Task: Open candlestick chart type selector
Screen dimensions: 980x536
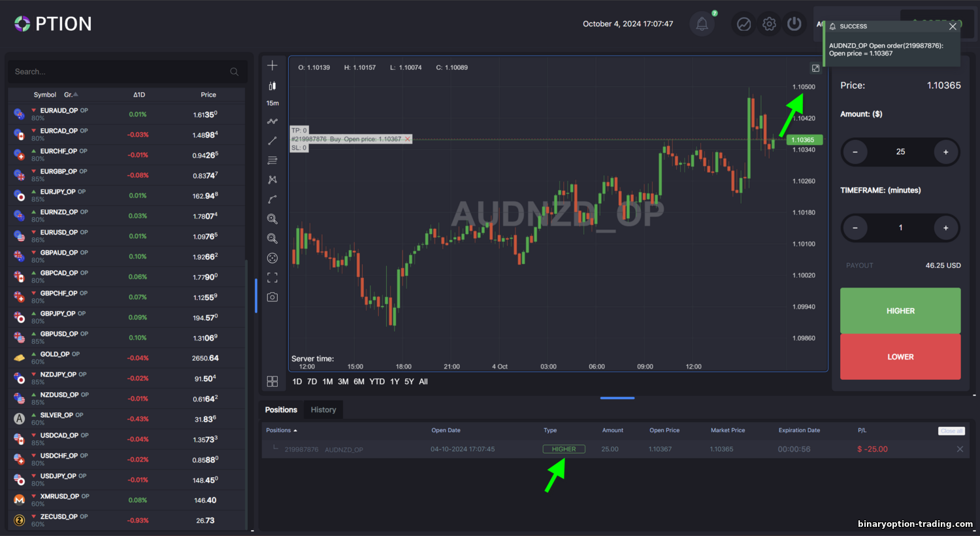Action: point(272,86)
